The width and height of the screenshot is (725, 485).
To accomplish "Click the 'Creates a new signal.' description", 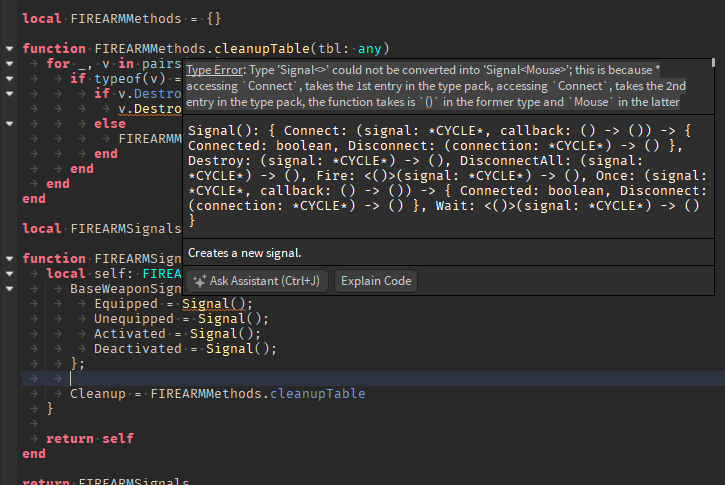I will click(x=245, y=253).
